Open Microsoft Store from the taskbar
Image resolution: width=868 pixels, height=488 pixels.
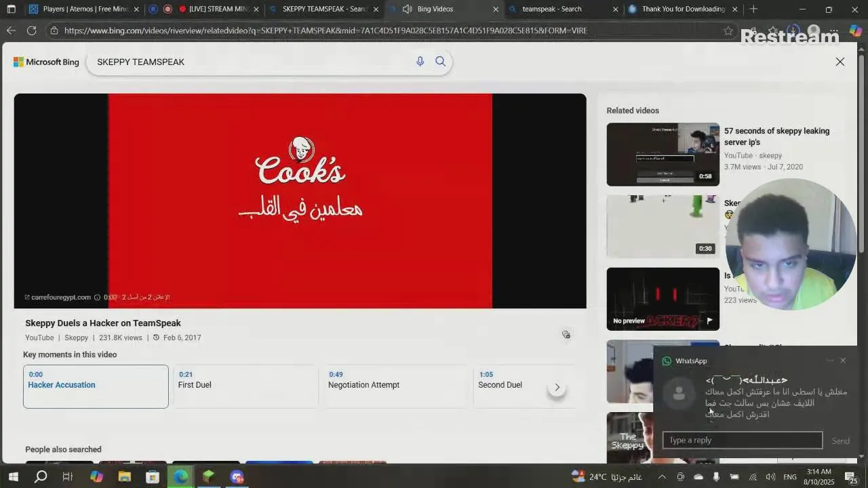point(153,476)
